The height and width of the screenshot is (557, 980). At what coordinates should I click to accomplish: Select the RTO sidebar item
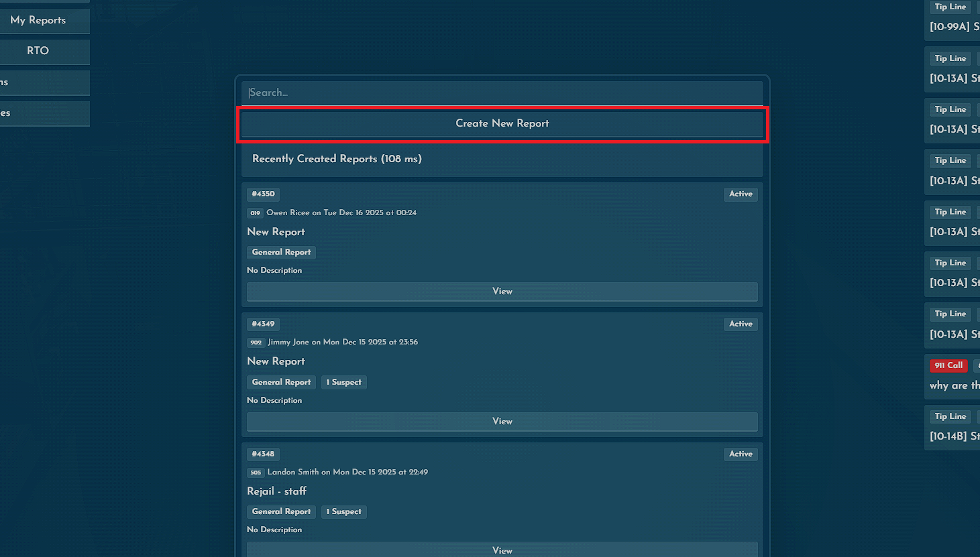pos(38,51)
